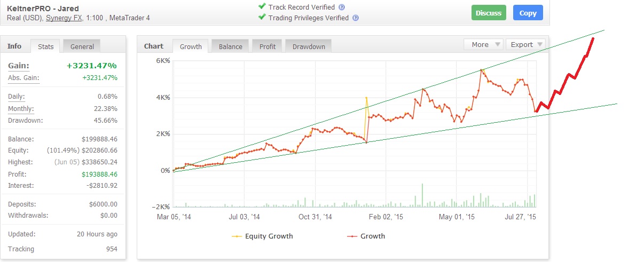Viewport: 644px width, 262px height.
Task: Click the Track Record Verified info icon
Action: (342, 7)
